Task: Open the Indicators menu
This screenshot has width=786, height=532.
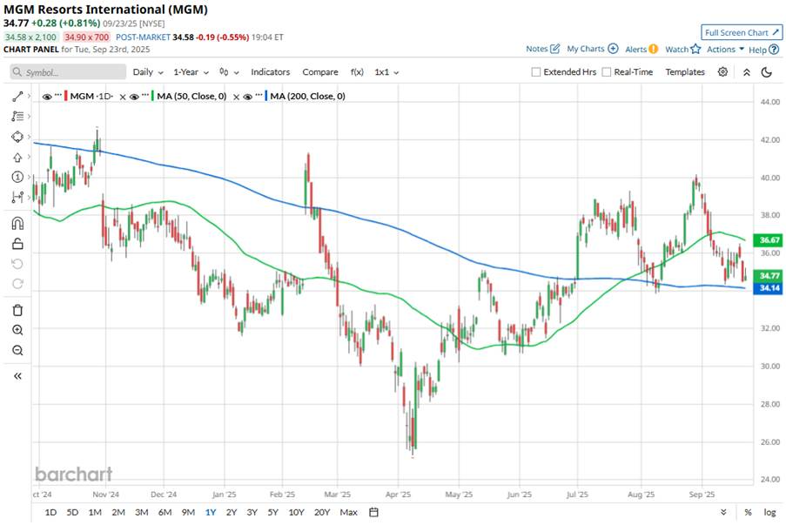Action: (x=270, y=72)
